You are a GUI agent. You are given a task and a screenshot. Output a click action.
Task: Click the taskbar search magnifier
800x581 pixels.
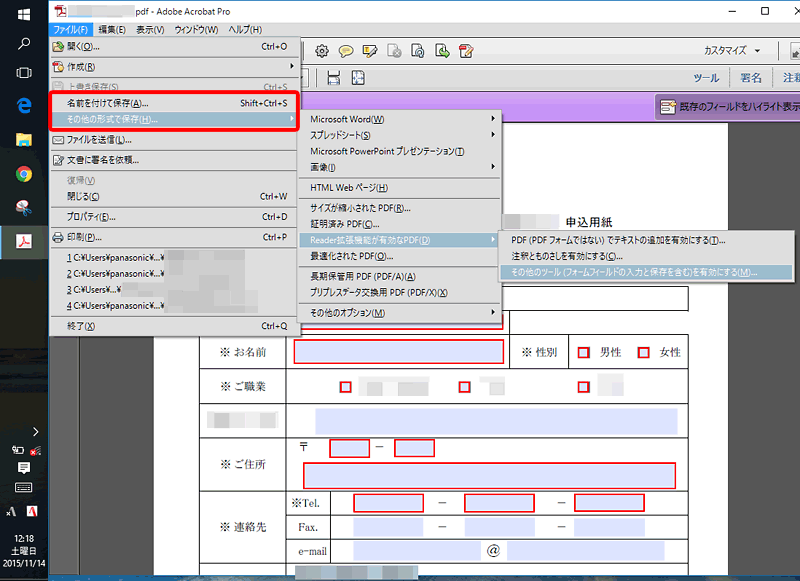pos(23,44)
